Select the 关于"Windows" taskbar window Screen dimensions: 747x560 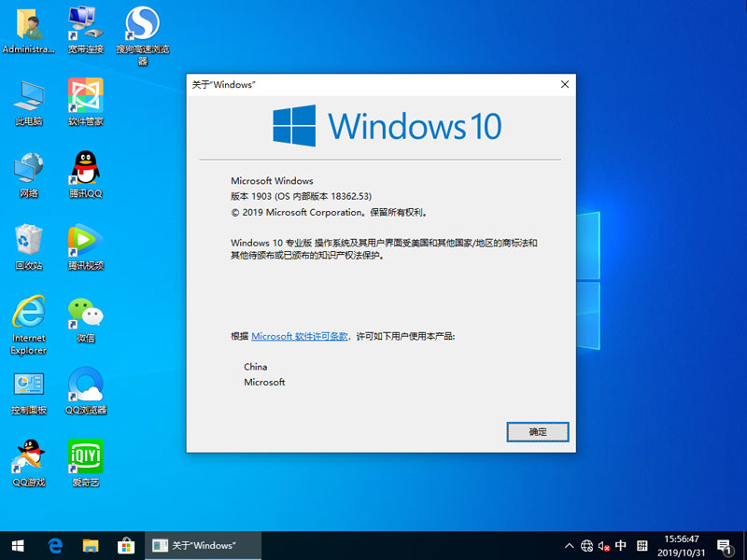(x=202, y=545)
